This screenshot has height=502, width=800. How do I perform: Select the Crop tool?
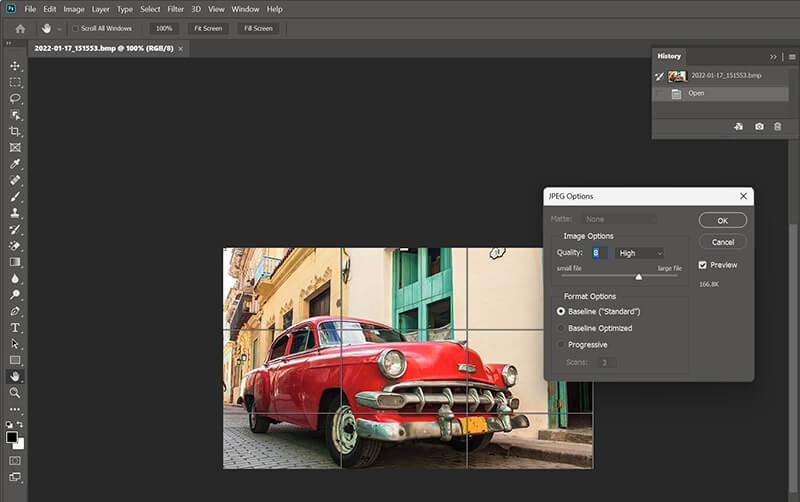click(15, 131)
